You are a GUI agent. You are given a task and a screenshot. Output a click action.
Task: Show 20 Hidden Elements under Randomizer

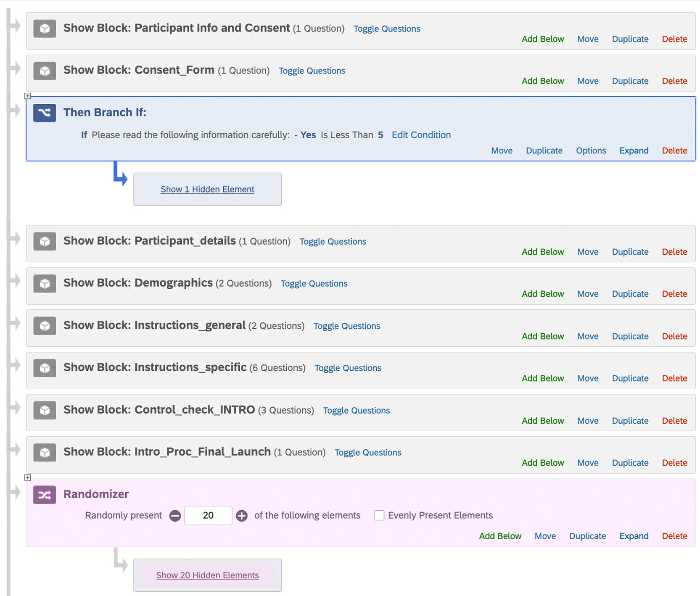pos(207,575)
